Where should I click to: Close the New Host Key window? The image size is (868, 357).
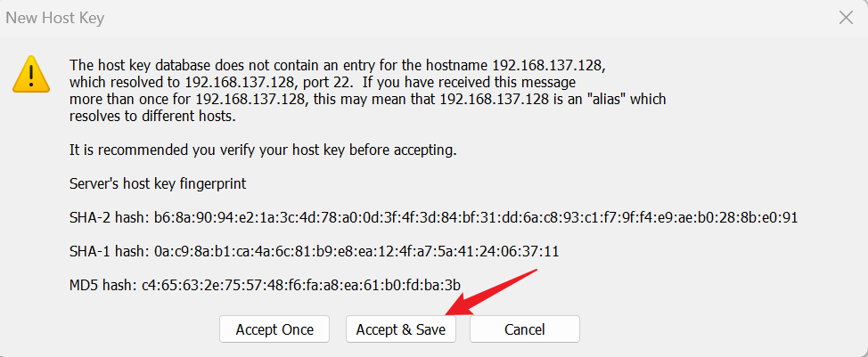tap(846, 17)
